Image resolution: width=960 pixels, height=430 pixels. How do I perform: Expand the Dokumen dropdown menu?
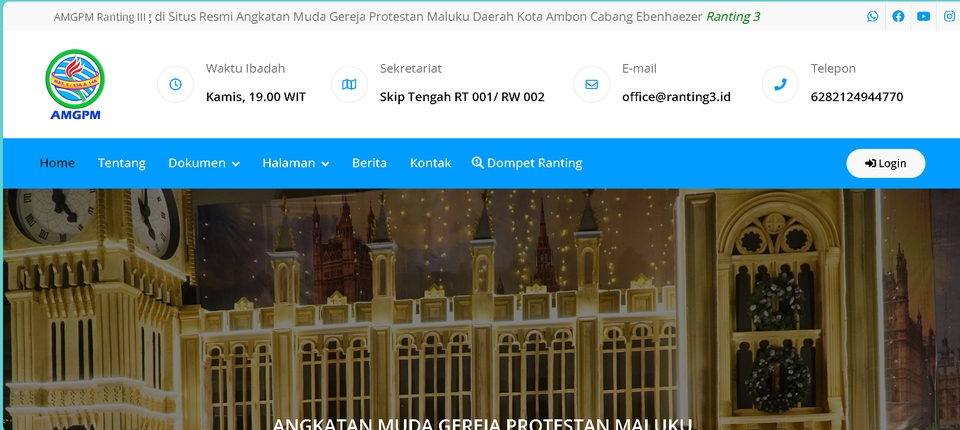[204, 163]
